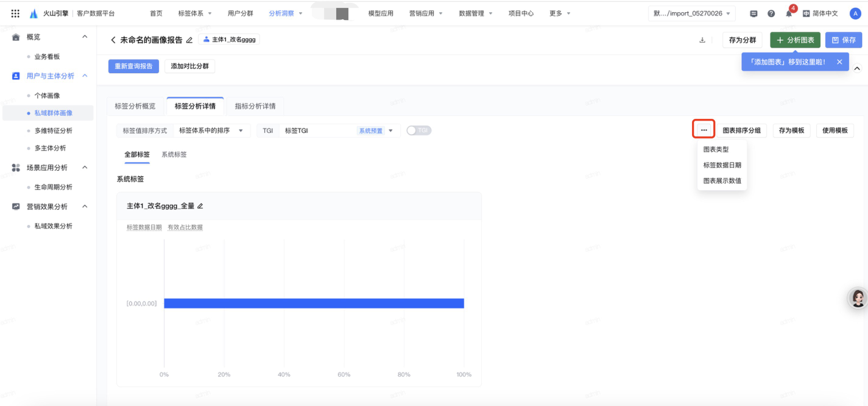Edit chart title 主体1_改名gggg_全量 pencil icon
This screenshot has width=868, height=406.
[200, 206]
